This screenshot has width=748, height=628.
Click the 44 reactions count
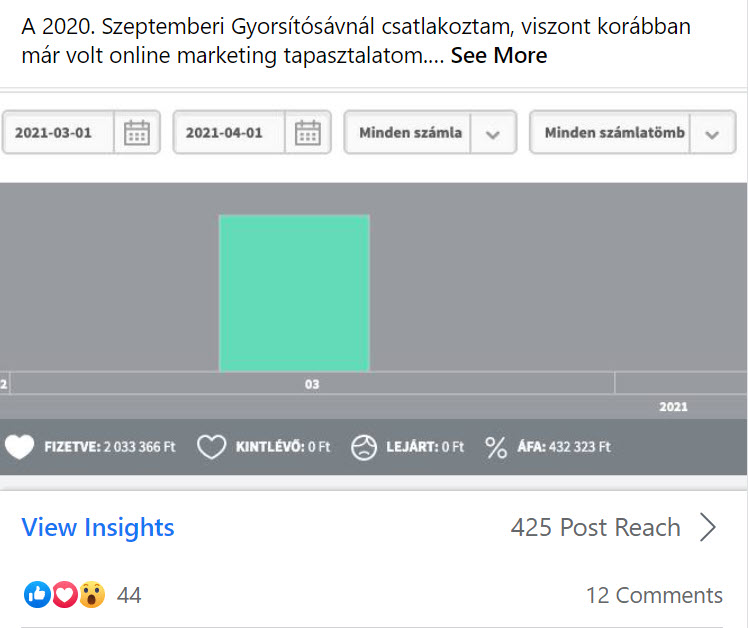coord(129,595)
